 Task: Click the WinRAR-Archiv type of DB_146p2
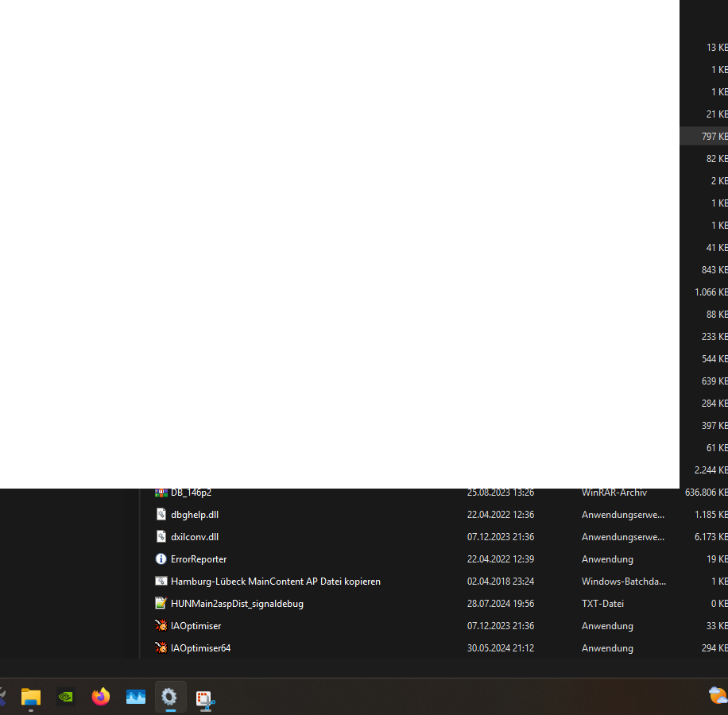pos(614,493)
